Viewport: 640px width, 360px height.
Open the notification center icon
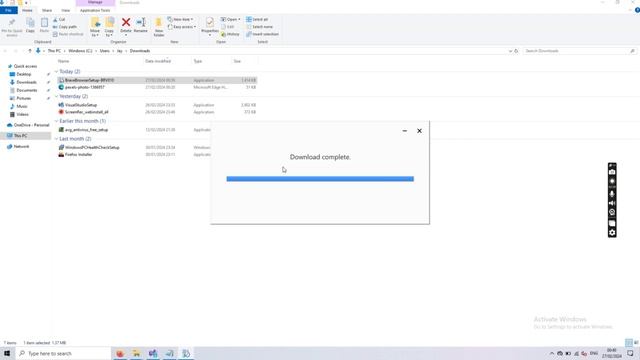(631, 353)
